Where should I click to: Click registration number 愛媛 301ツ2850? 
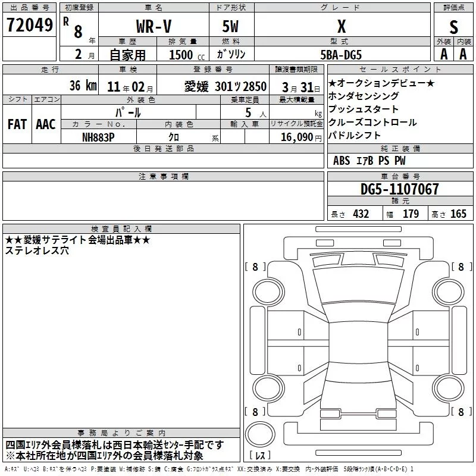click(x=226, y=87)
